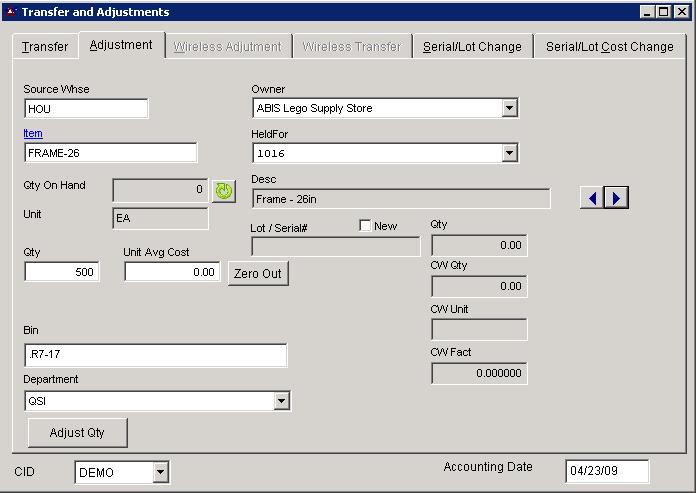Click the Zero Out button
Image resolution: width=696 pixels, height=493 pixels.
point(258,274)
